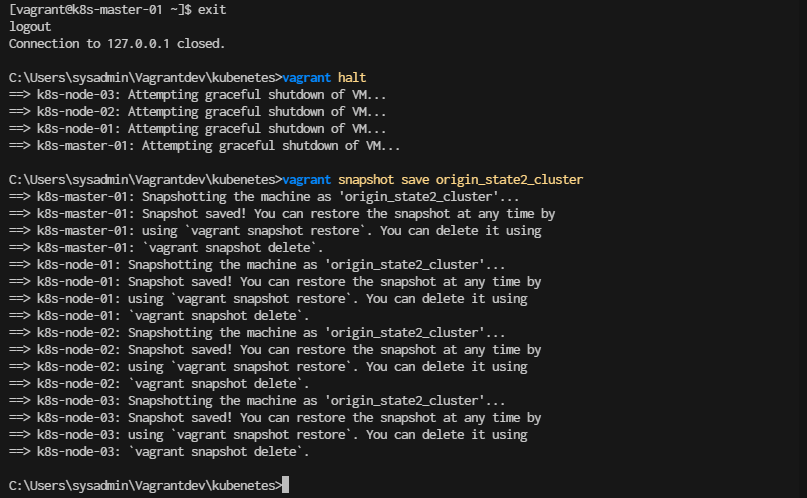Click the k8s-master-01 graceful shutdown line
Image resolution: width=807 pixels, height=498 pixels.
[x=204, y=146]
